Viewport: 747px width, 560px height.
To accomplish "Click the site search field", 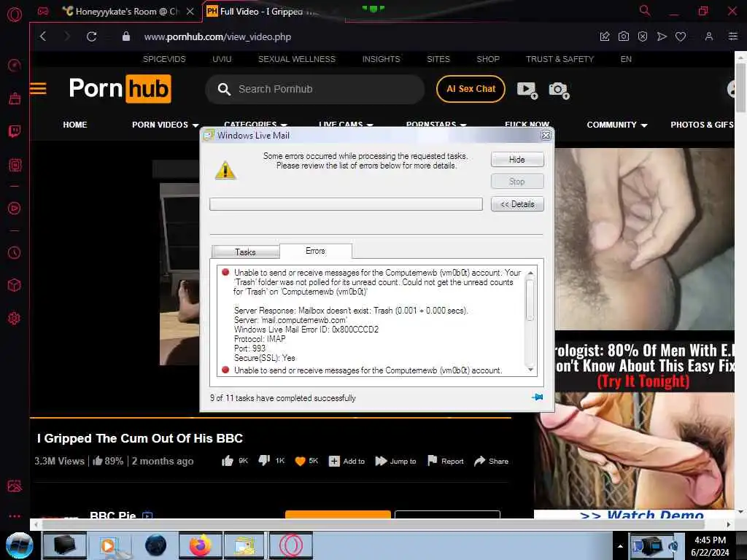I will (x=315, y=89).
